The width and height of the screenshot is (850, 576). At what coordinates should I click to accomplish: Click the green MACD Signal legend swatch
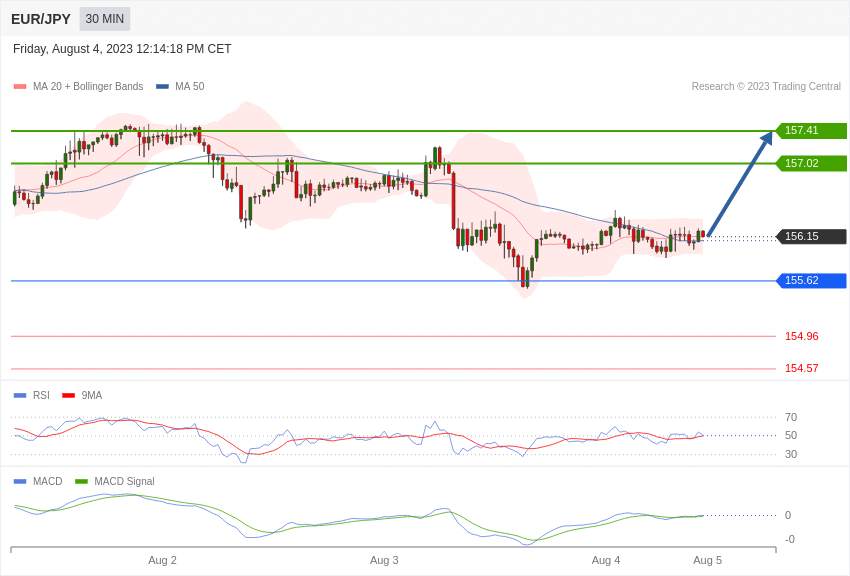[x=81, y=482]
